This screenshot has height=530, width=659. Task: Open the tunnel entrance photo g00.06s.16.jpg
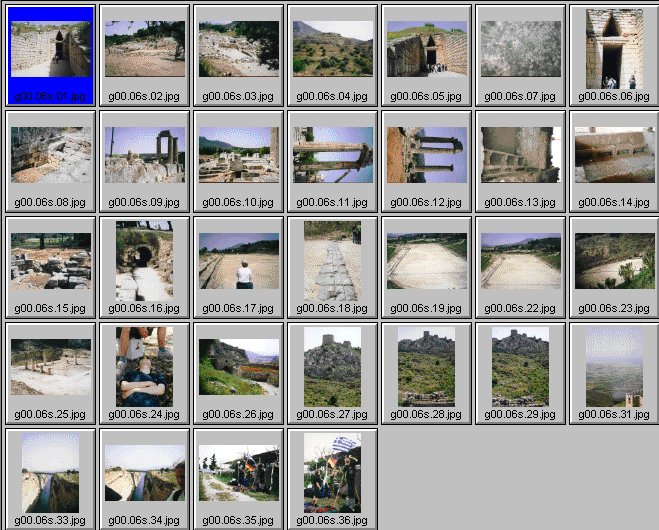[144, 261]
